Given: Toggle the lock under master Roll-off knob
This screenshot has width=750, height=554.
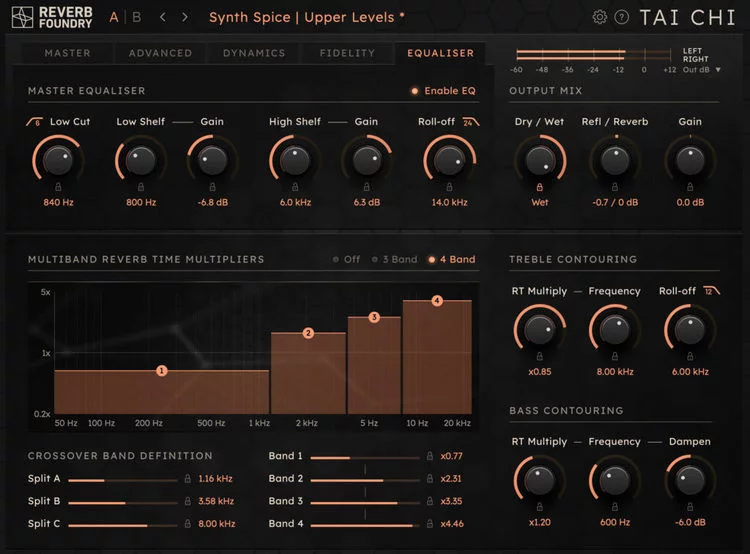Looking at the screenshot, I should (x=449, y=187).
